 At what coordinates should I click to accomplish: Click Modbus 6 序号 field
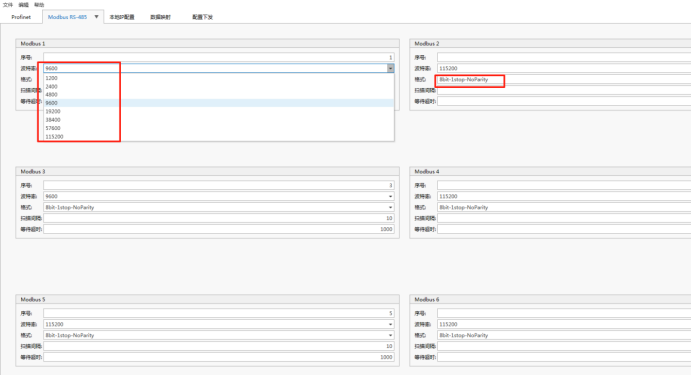click(x=564, y=313)
